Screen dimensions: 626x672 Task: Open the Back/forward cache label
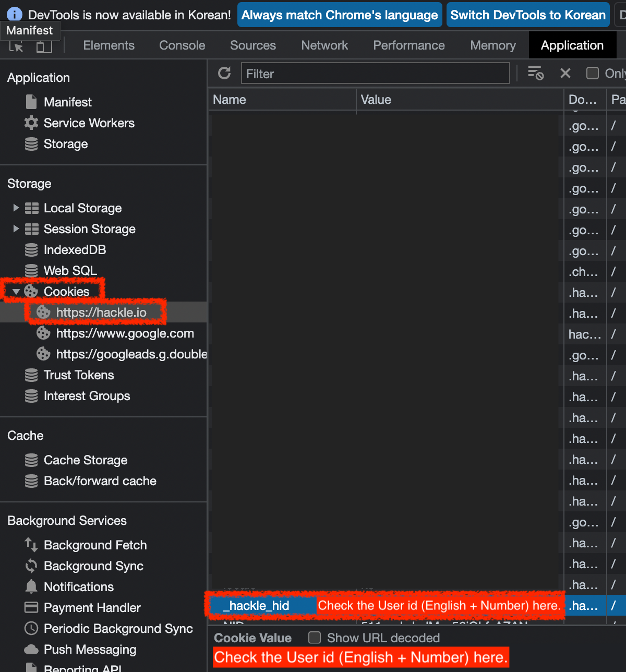[100, 481]
